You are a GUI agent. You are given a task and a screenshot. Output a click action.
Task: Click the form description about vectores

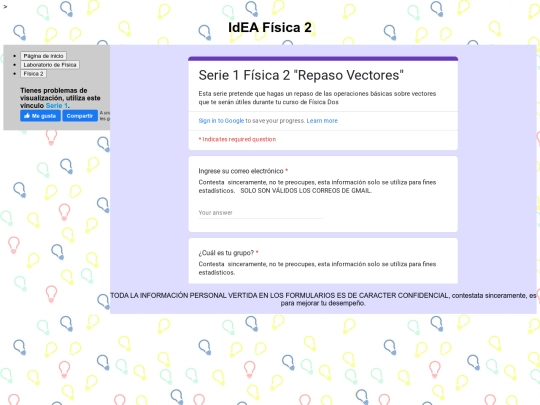point(317,98)
